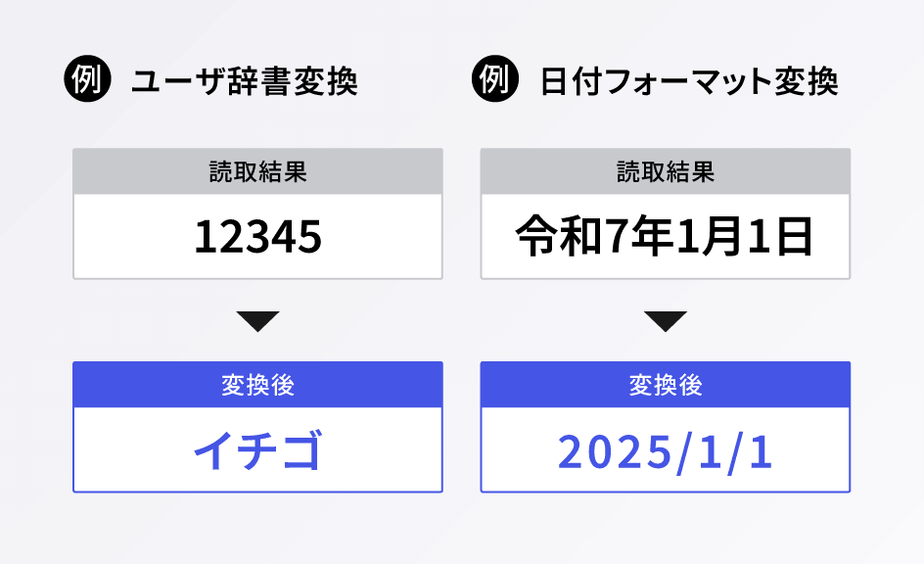This screenshot has width=924, height=564.
Task: Select the blue 2025/1/1 date text
Action: pyautogui.click(x=666, y=452)
